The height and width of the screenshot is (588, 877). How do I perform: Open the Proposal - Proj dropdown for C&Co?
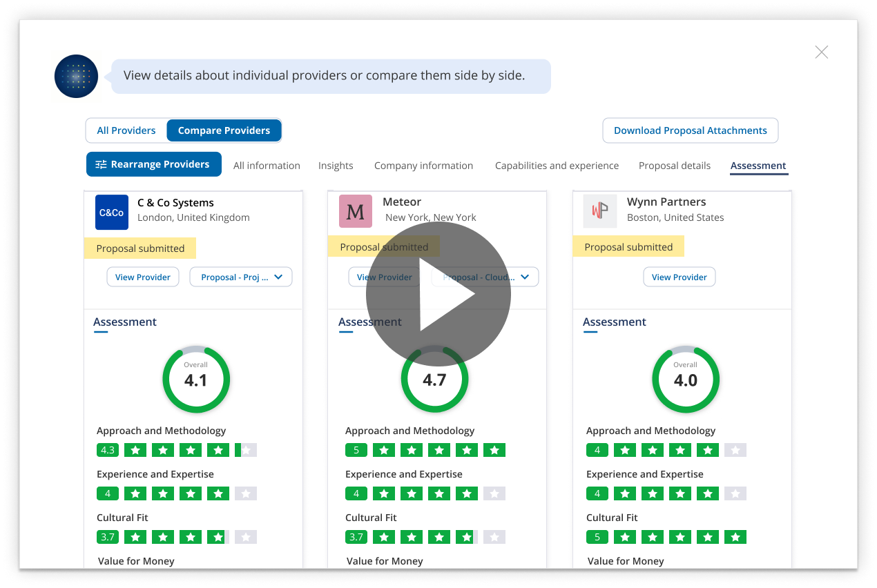240,277
